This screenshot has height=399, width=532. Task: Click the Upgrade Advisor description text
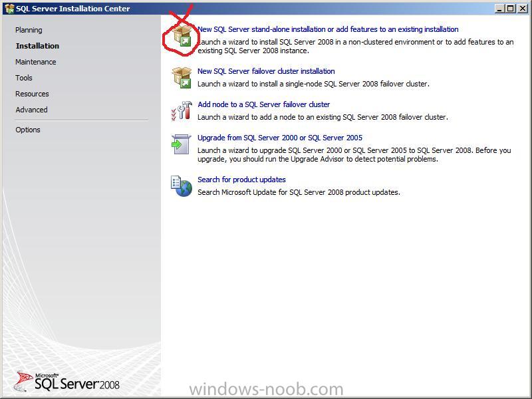tap(354, 154)
